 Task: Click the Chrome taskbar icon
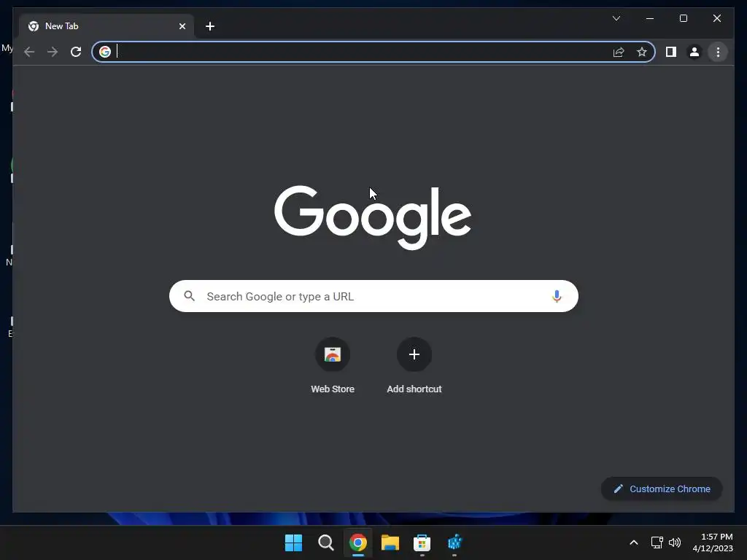coord(357,542)
